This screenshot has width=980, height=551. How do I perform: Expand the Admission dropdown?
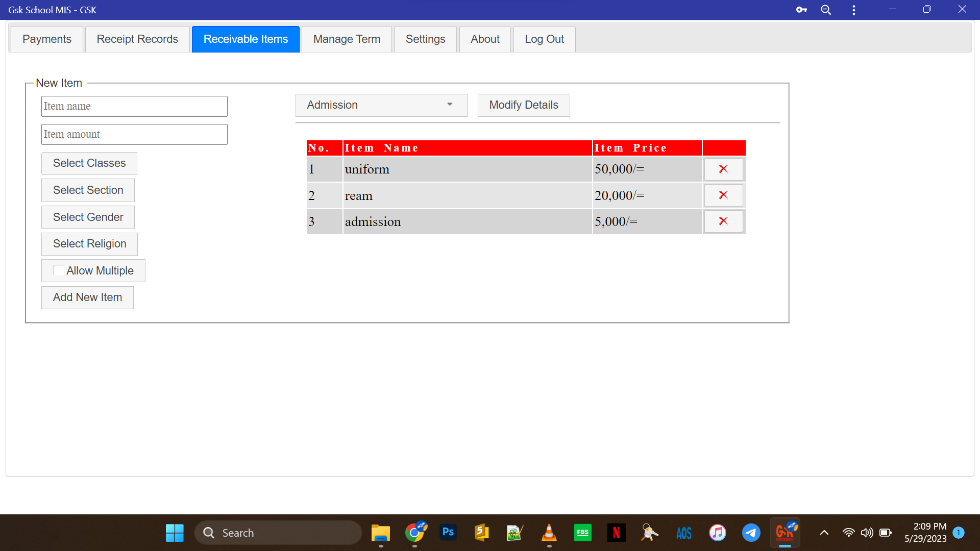(381, 105)
